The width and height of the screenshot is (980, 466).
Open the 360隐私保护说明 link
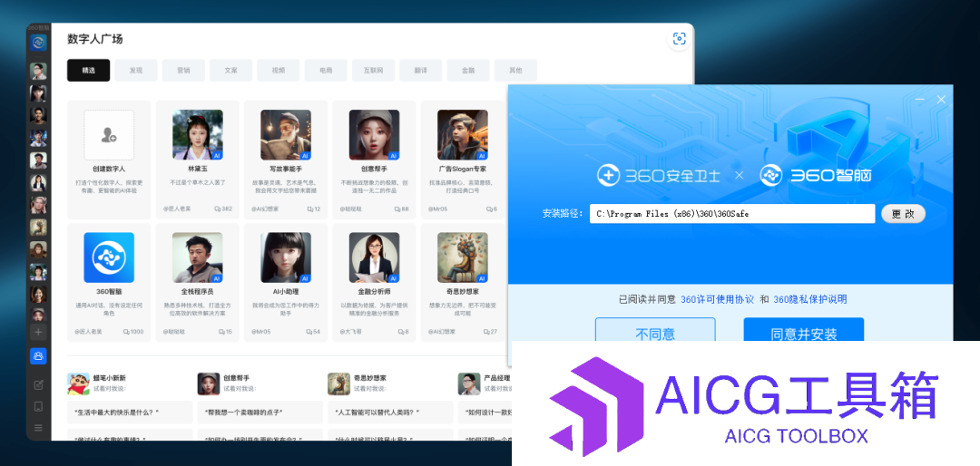pos(810,299)
